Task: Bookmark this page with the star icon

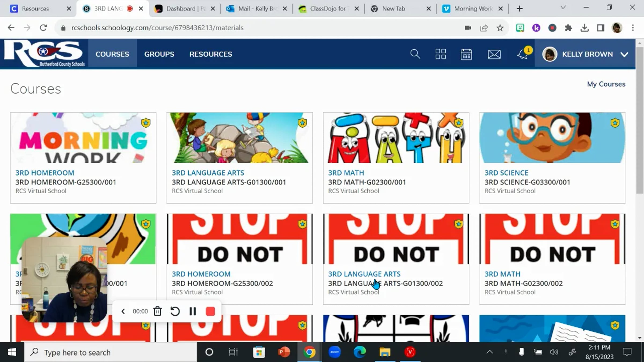Action: tap(500, 28)
